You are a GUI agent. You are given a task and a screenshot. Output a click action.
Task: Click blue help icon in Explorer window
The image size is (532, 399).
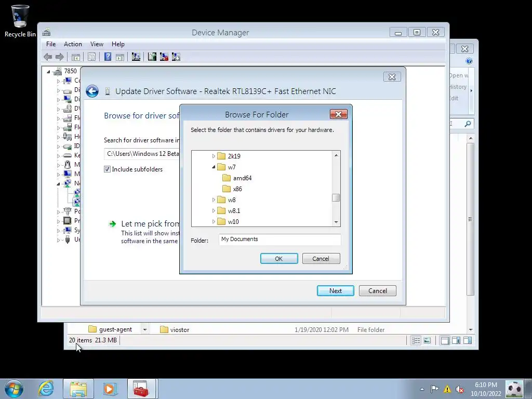point(469,61)
